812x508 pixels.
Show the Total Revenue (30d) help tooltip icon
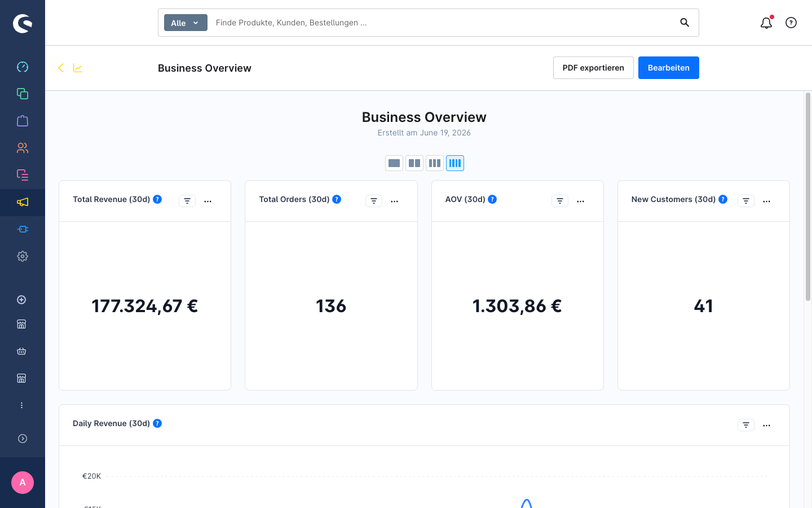[157, 199]
